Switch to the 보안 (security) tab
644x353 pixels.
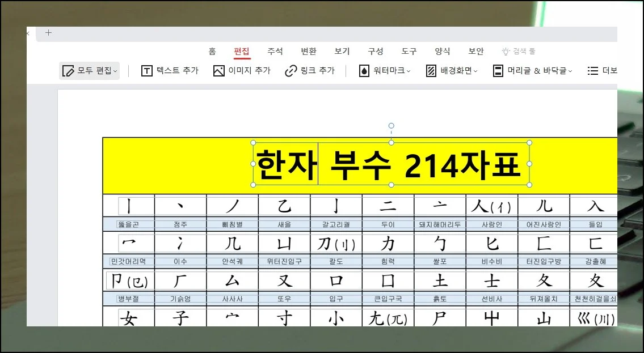click(x=476, y=51)
